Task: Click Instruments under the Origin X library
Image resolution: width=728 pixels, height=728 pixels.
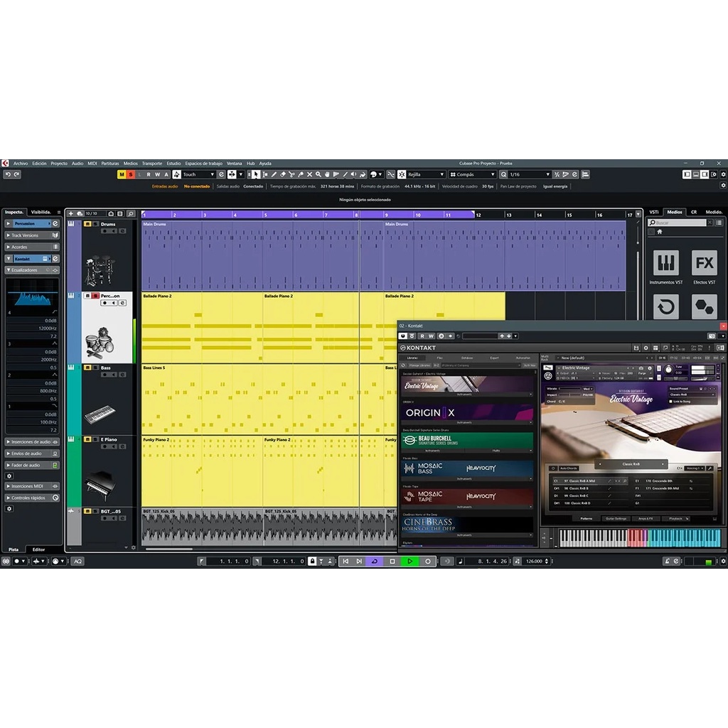Action: [464, 423]
